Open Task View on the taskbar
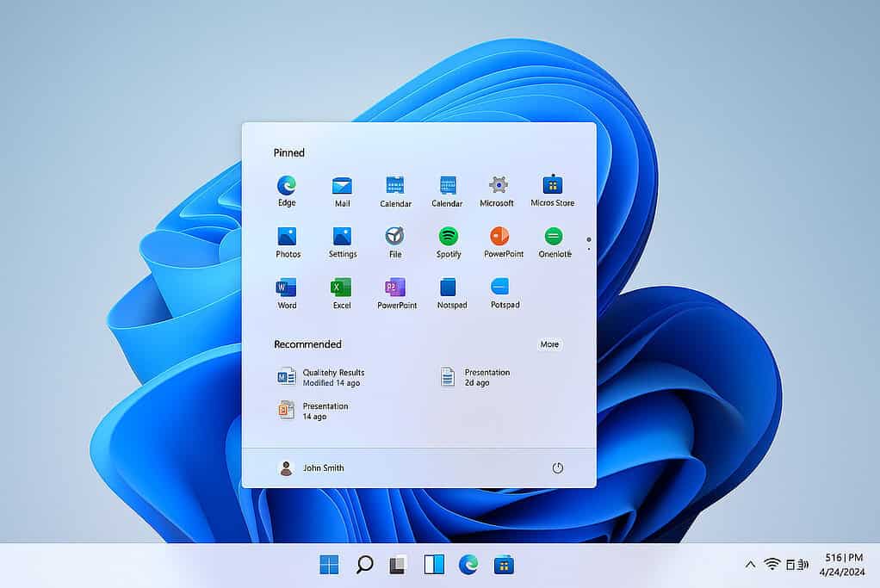Viewport: 880px width, 588px height. coord(398,565)
